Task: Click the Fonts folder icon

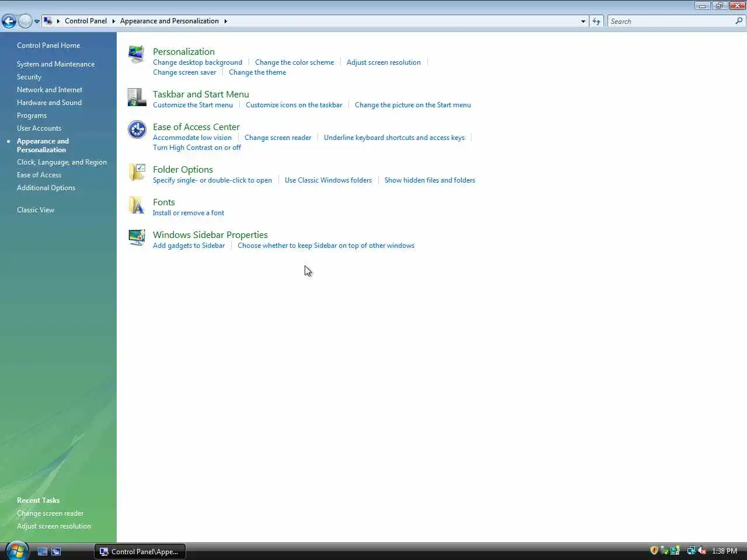Action: click(137, 205)
